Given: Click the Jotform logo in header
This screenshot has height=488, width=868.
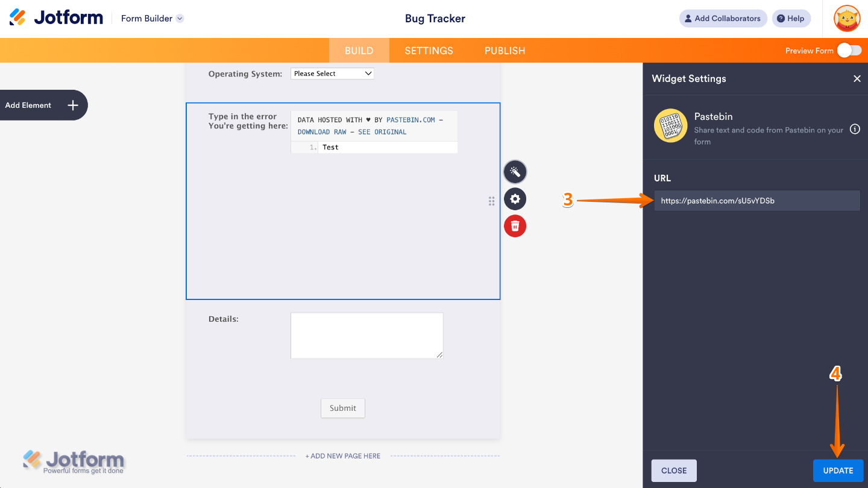Looking at the screenshot, I should [56, 18].
